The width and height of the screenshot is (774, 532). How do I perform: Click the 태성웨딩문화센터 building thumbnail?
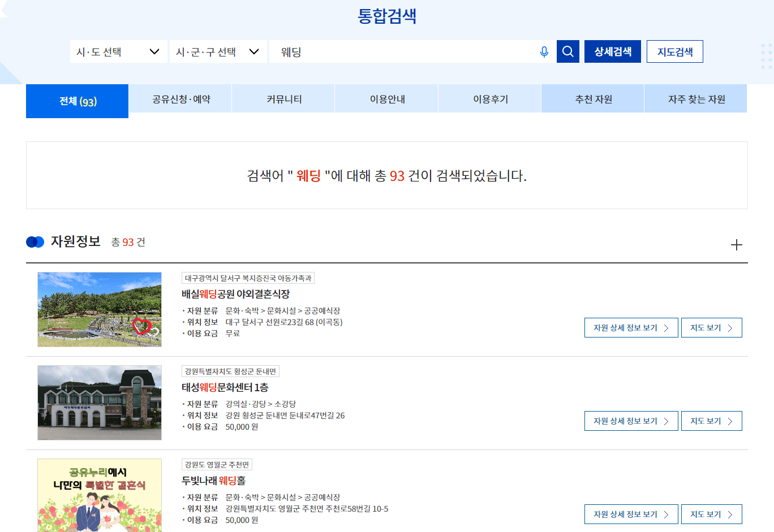pos(100,403)
